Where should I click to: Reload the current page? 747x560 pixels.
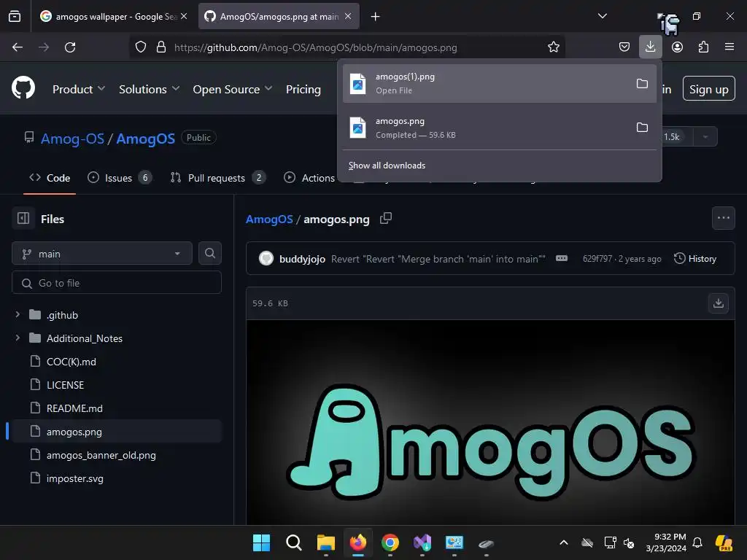coord(70,47)
